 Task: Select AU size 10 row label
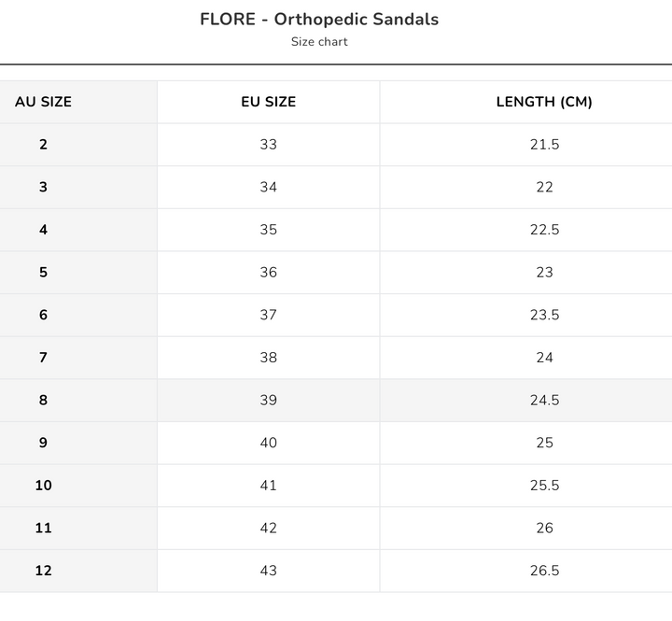pos(43,486)
